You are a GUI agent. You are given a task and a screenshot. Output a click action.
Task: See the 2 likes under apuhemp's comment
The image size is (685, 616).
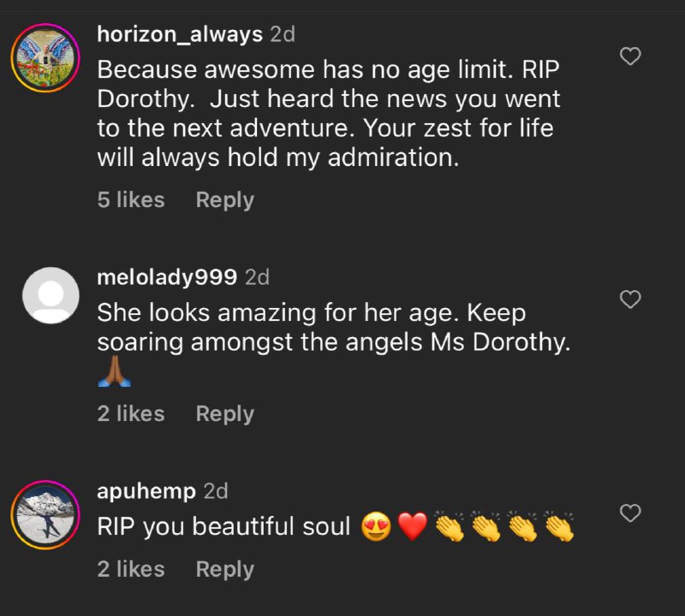point(130,569)
